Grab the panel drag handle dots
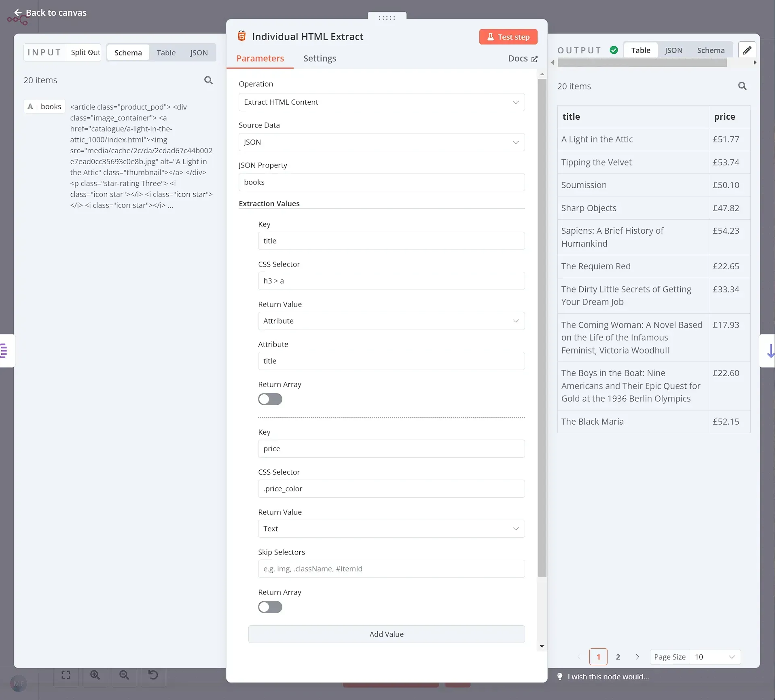 [387, 17]
